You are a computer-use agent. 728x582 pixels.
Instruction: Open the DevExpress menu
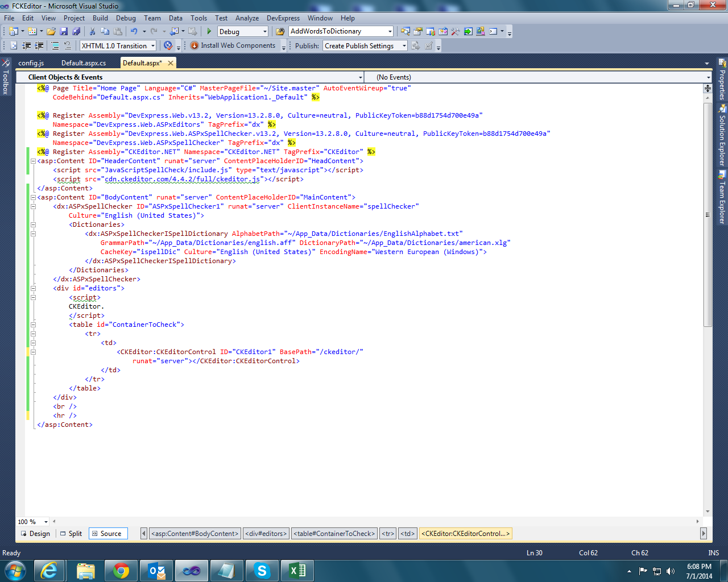pyautogui.click(x=283, y=18)
